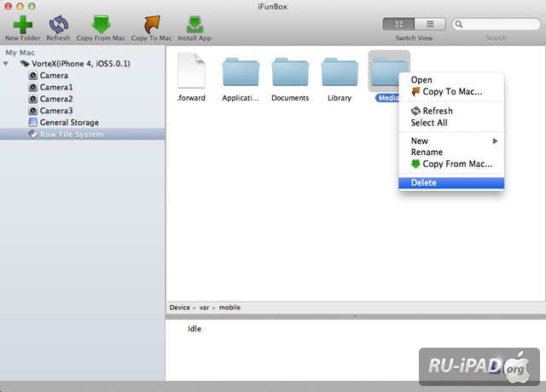The image size is (546, 392).
Task: Choose Delete in context menu
Action: [x=451, y=183]
